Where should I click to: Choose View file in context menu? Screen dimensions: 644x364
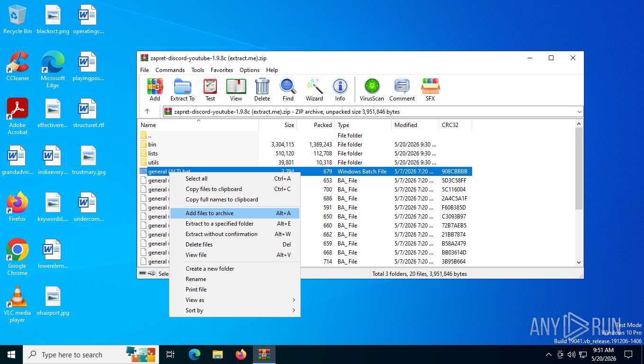click(x=235, y=255)
